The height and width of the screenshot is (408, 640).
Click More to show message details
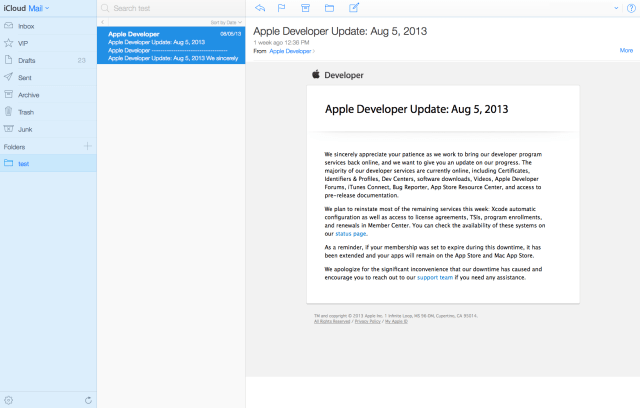pos(626,50)
